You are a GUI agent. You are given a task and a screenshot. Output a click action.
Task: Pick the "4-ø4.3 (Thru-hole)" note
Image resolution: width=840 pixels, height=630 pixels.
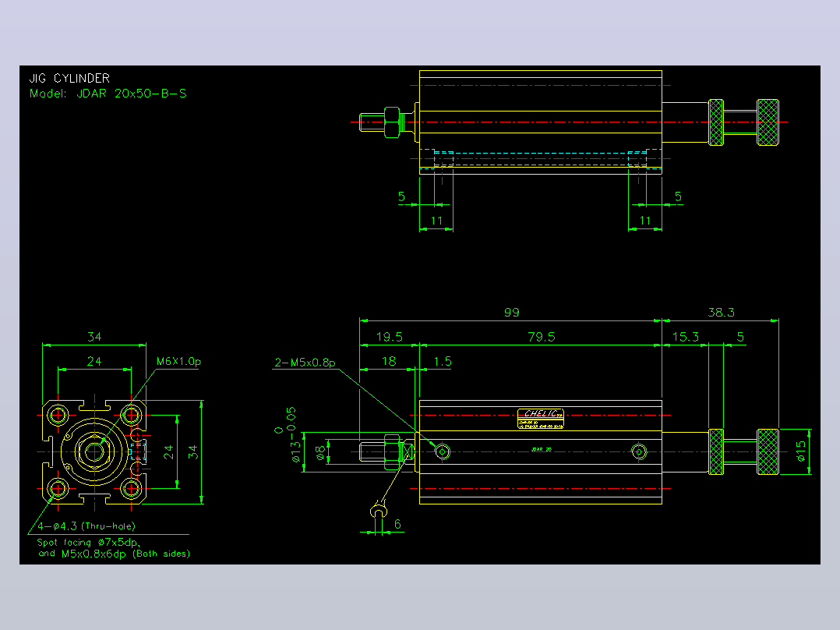86,526
